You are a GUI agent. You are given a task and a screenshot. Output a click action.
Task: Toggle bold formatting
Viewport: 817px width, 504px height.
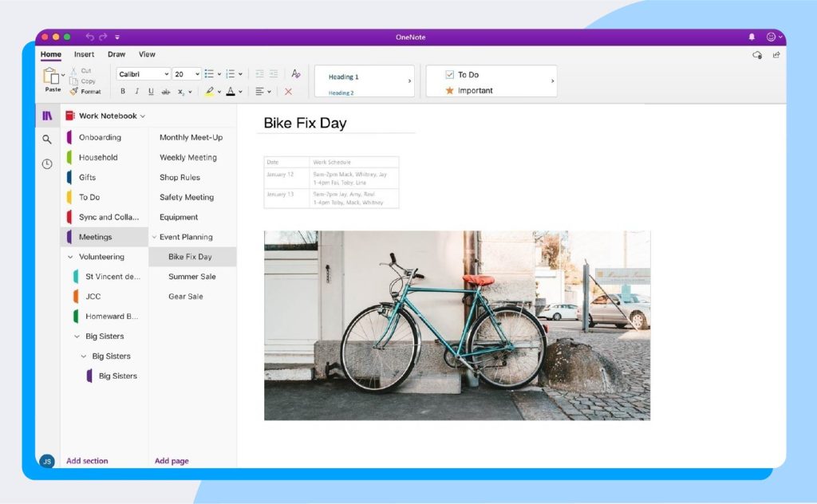pyautogui.click(x=123, y=92)
